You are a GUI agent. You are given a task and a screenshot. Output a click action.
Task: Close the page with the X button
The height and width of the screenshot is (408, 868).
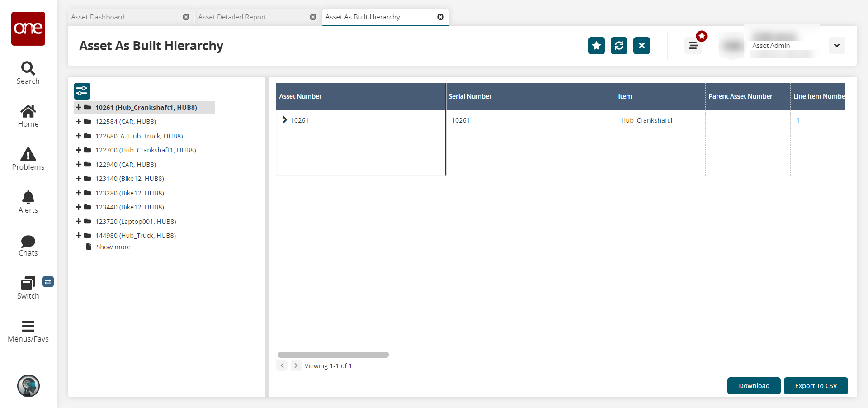(x=642, y=46)
